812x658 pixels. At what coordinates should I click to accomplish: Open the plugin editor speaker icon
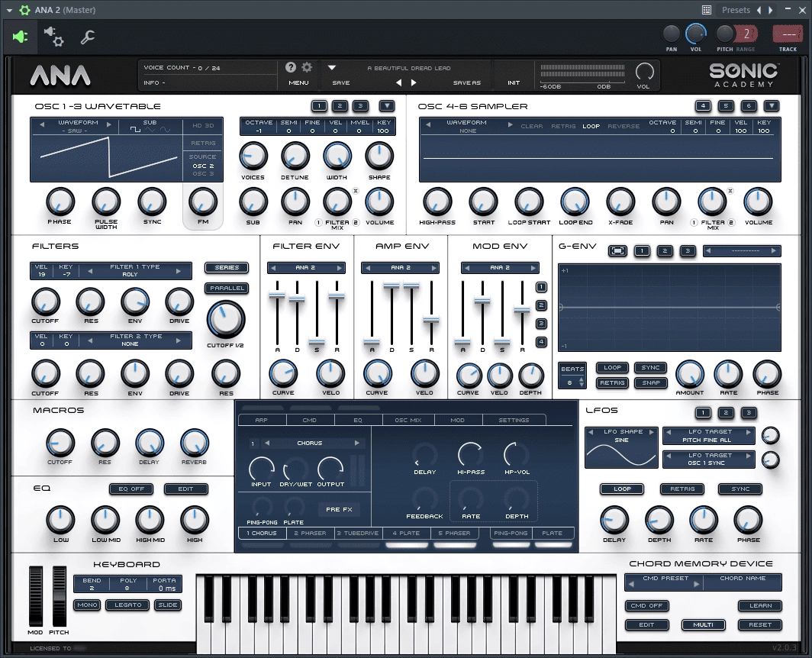pyautogui.click(x=20, y=37)
